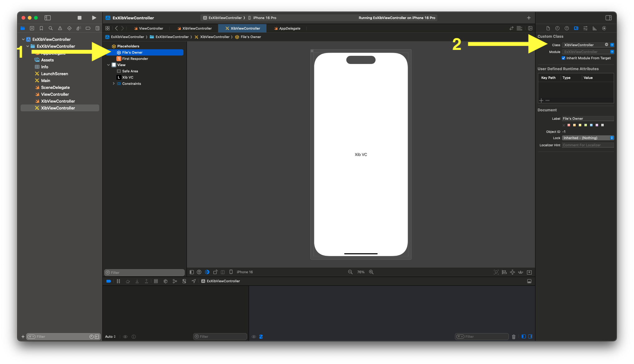Open the Connections inspector icon

point(604,28)
